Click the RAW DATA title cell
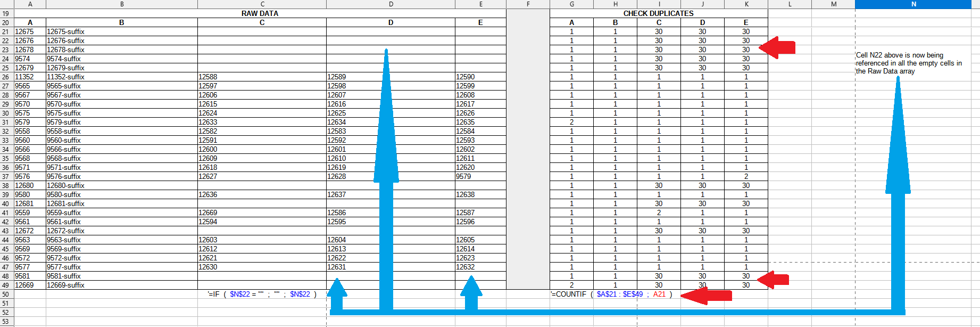This screenshot has width=980, height=327. coord(260,13)
